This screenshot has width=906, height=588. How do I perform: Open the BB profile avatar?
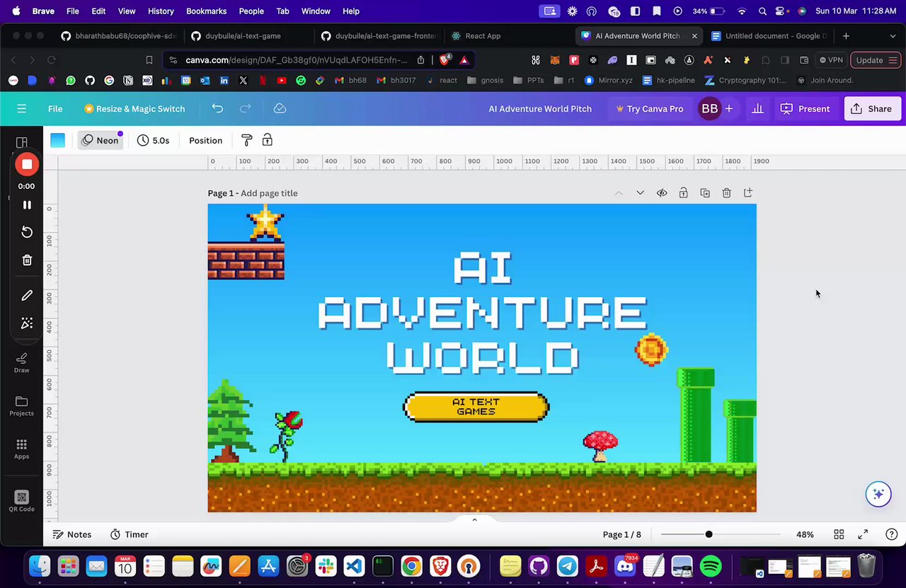pos(709,109)
